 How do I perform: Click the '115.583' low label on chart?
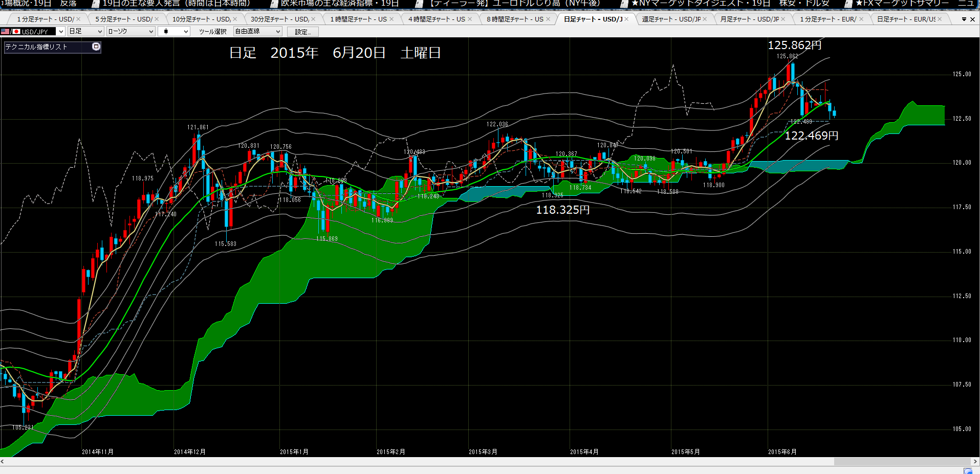tap(226, 244)
